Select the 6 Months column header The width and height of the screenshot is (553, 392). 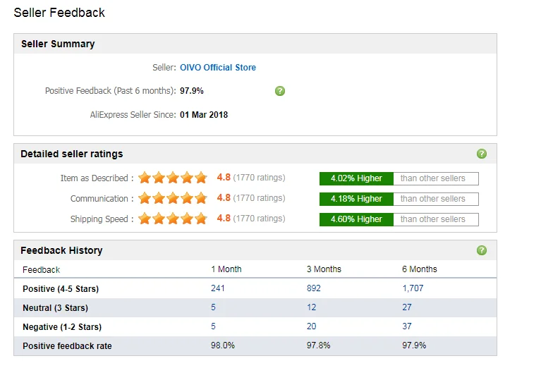[x=419, y=269]
